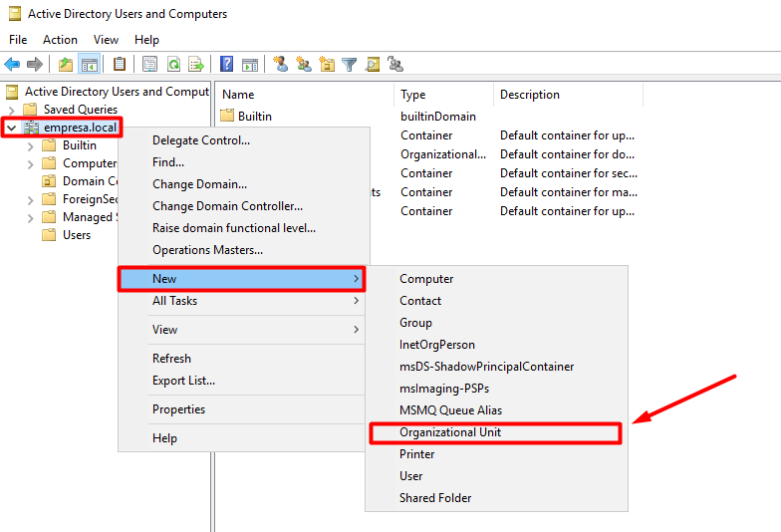
Task: Open filter options with the funnel icon
Action: click(349, 64)
